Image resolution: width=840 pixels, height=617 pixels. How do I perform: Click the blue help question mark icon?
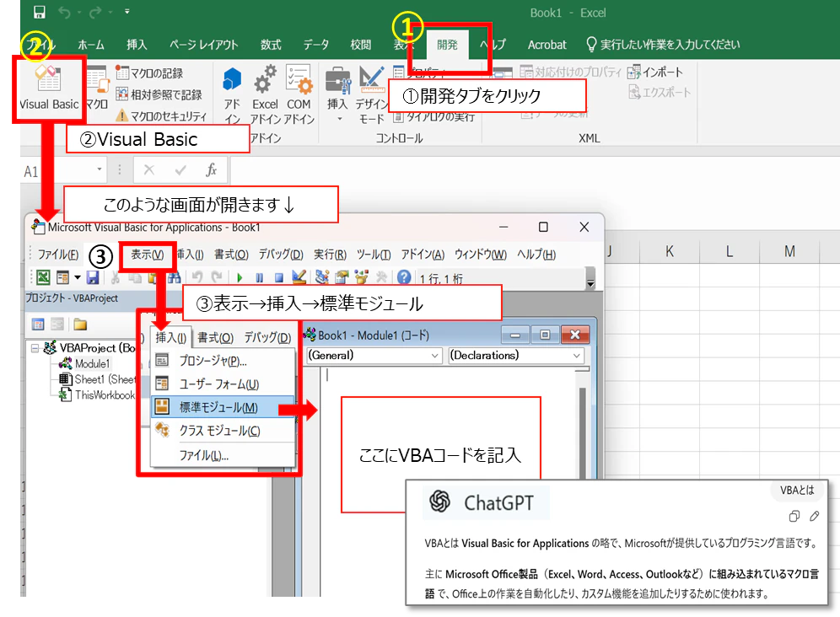(404, 277)
